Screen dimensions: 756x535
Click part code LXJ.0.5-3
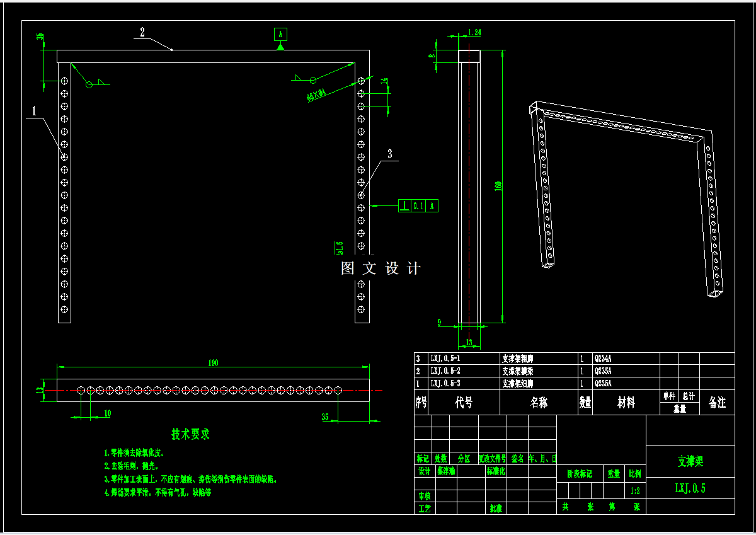tap(445, 383)
